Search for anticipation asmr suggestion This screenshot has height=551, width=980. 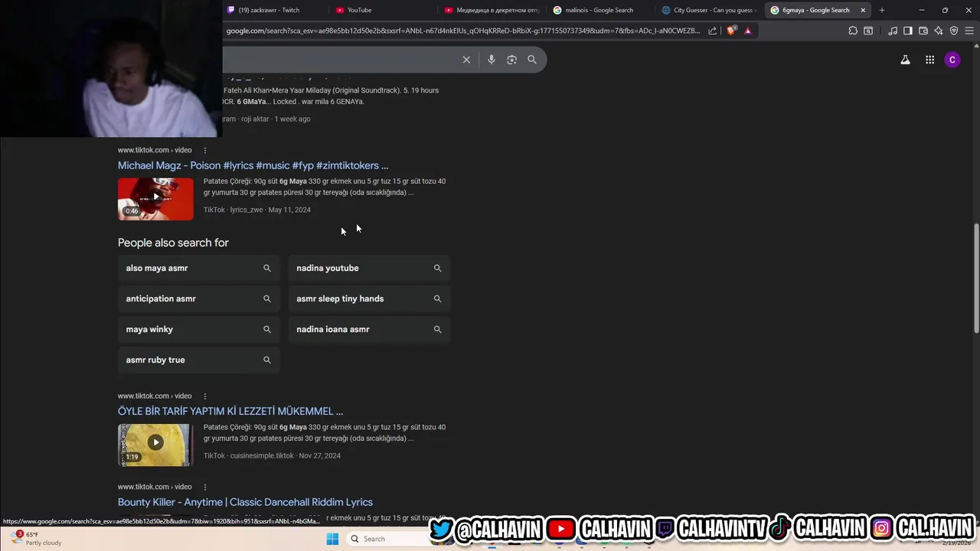pos(199,298)
